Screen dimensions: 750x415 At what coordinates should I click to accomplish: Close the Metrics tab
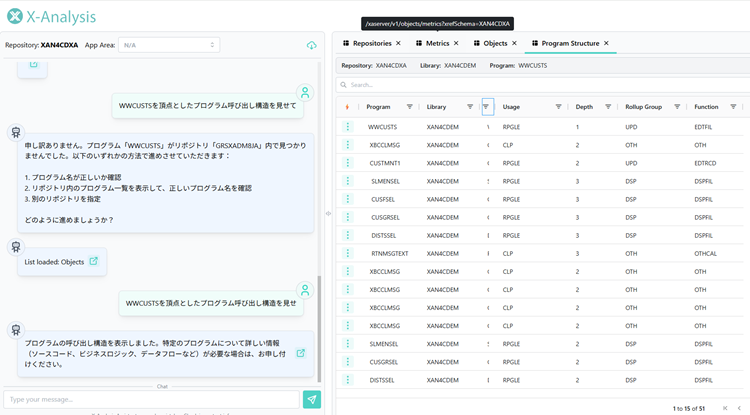point(456,43)
